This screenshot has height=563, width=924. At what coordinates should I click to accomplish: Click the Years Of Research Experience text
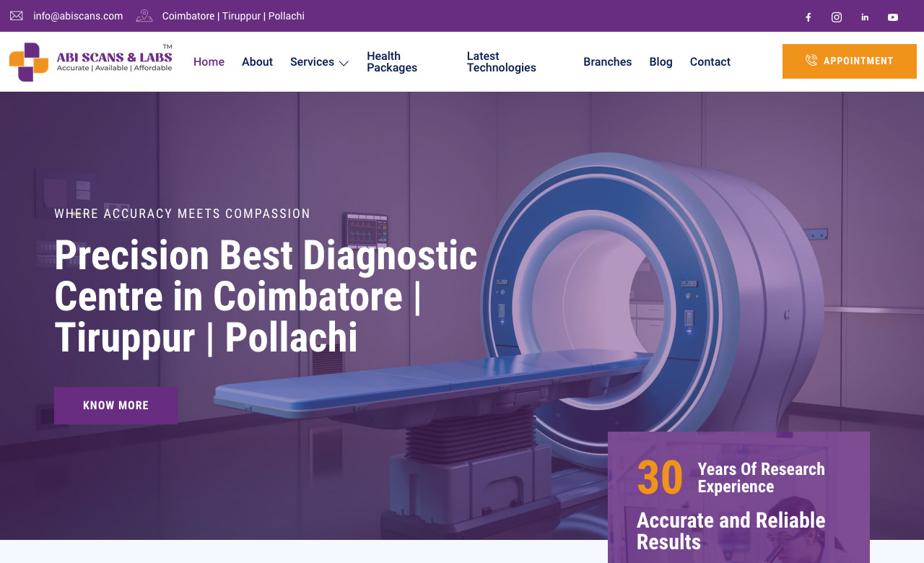761,478
